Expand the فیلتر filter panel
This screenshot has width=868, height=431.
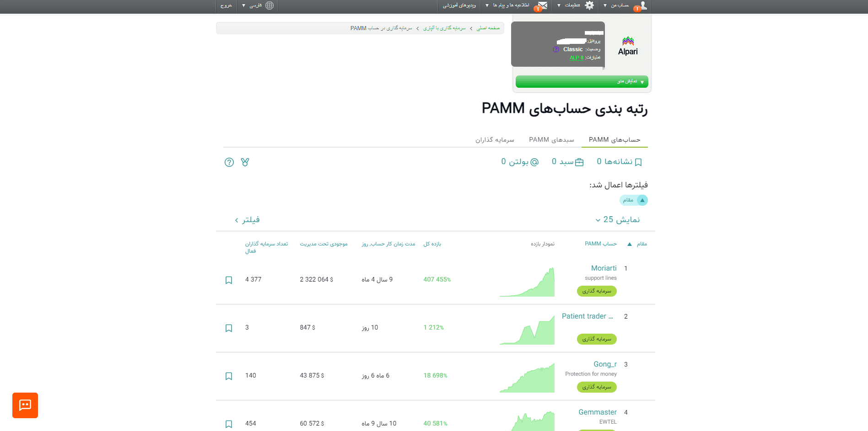pos(247,220)
